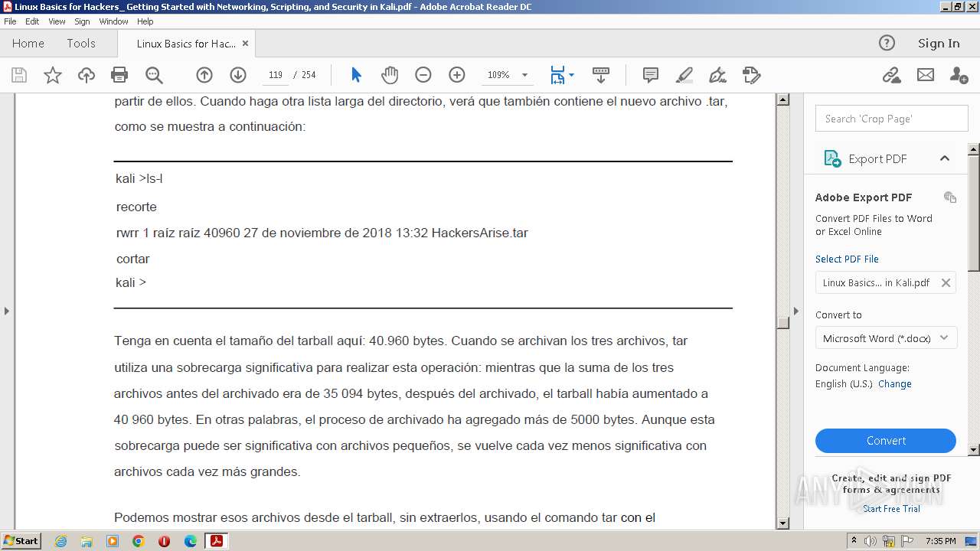Open the Window menu
Viewport: 980px width, 551px height.
coord(113,21)
